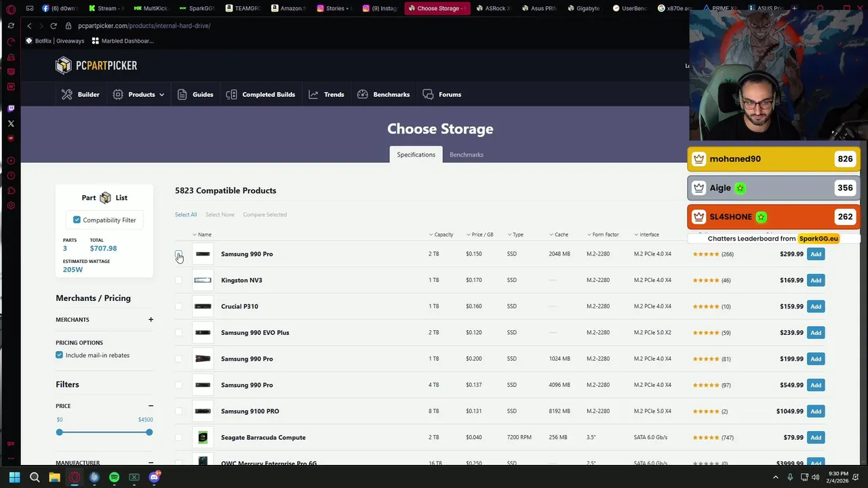868x488 pixels.
Task: Open Spotify from taskbar
Action: tap(114, 477)
